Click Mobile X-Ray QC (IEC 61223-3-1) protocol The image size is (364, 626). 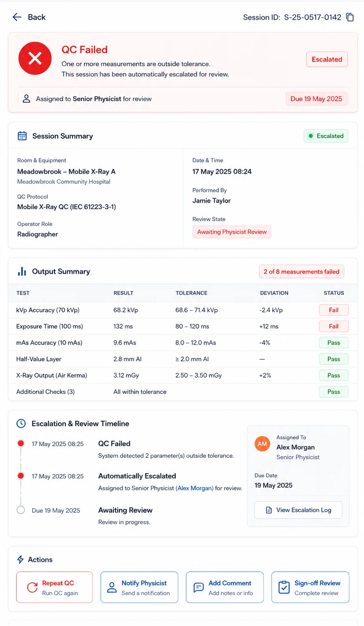coord(67,207)
